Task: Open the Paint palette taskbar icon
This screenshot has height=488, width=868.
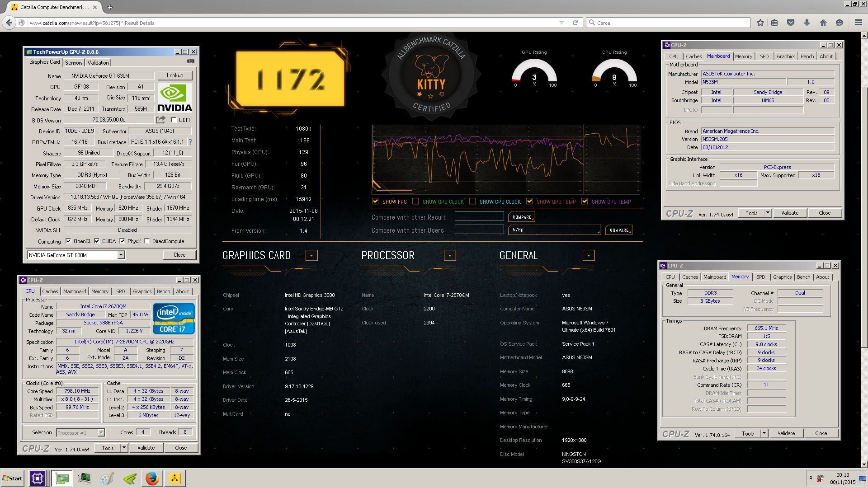Action: click(x=107, y=479)
